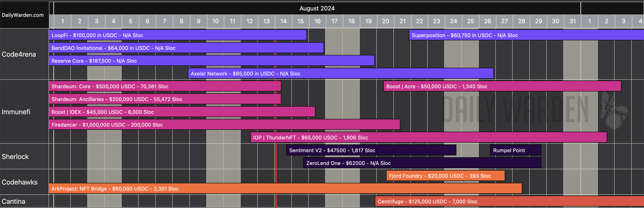Click the day 31 column header
This screenshot has height=208, width=644.
click(x=572, y=21)
